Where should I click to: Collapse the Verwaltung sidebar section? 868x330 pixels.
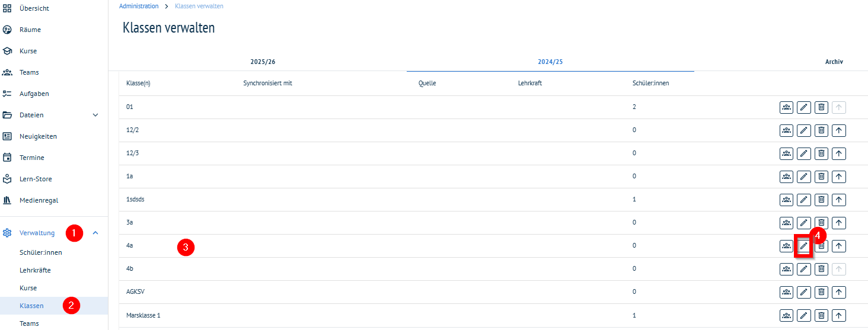click(95, 233)
